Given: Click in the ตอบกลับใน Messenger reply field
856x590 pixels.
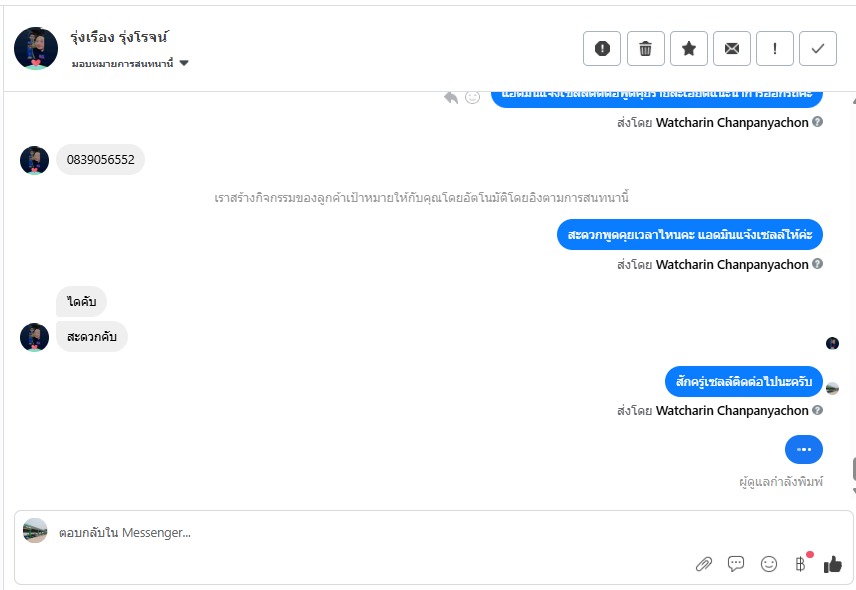Looking at the screenshot, I should (350, 533).
